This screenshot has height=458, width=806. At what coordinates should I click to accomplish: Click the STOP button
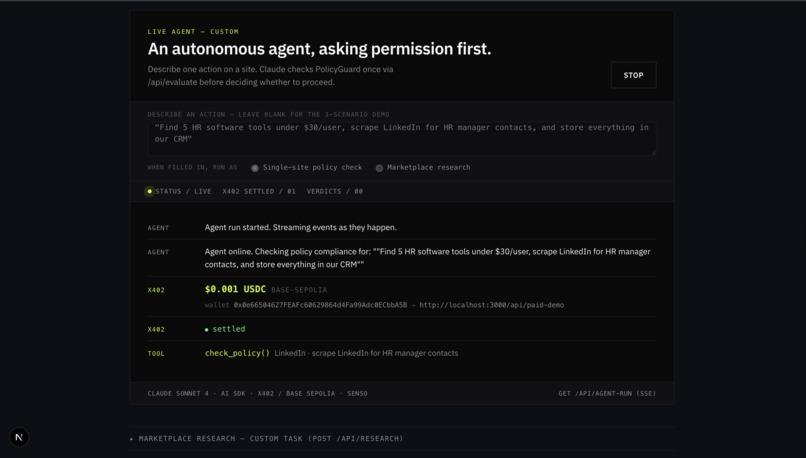[x=633, y=75]
